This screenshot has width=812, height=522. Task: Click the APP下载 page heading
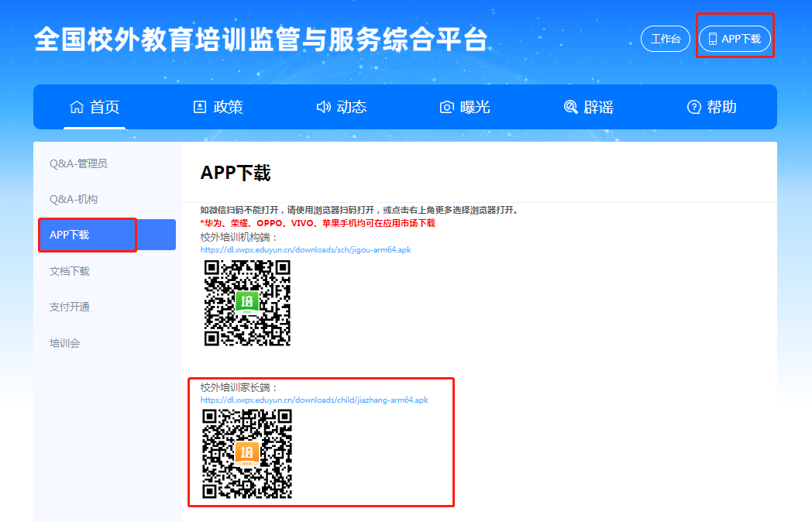click(x=236, y=173)
